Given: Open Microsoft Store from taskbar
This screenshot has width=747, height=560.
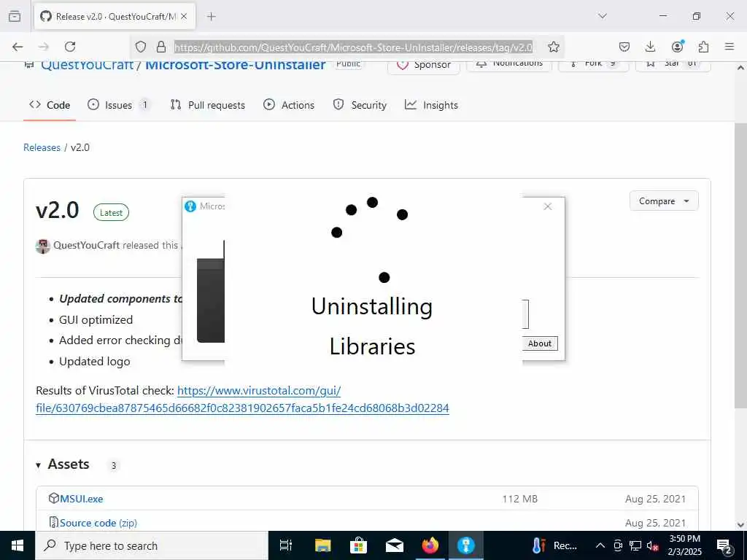Looking at the screenshot, I should tap(358, 545).
